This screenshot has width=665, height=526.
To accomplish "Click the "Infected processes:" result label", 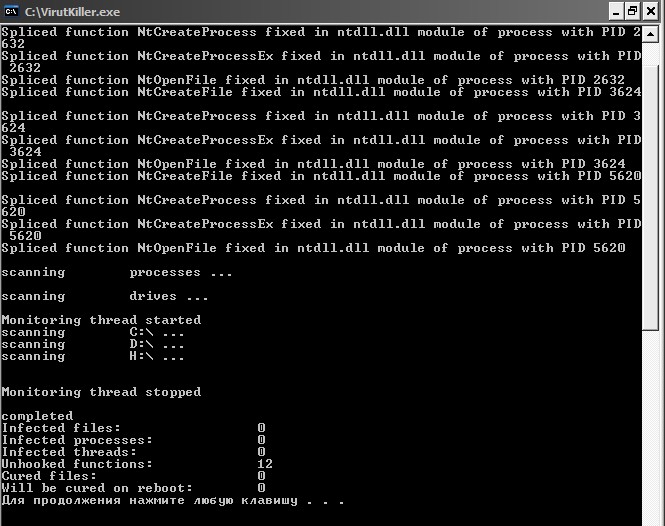I will click(x=77, y=440).
